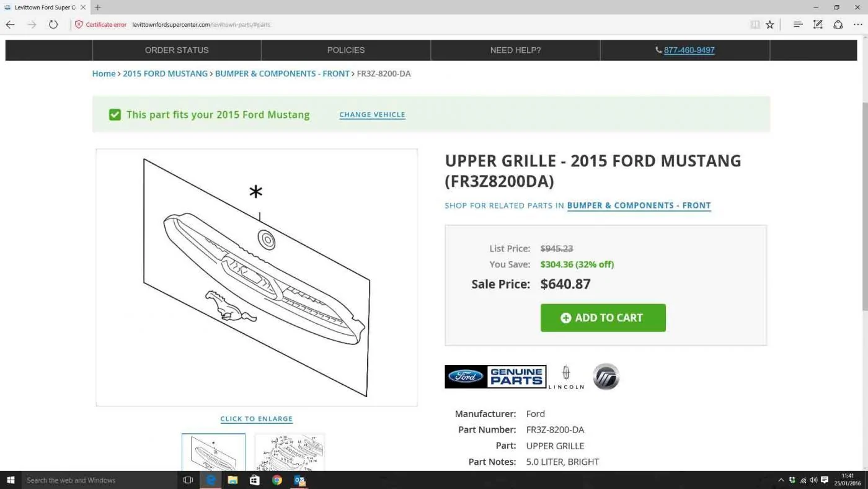Click FR3Z-8200-DA breadcrumb text
Screen dimensions: 868x489
384,73
